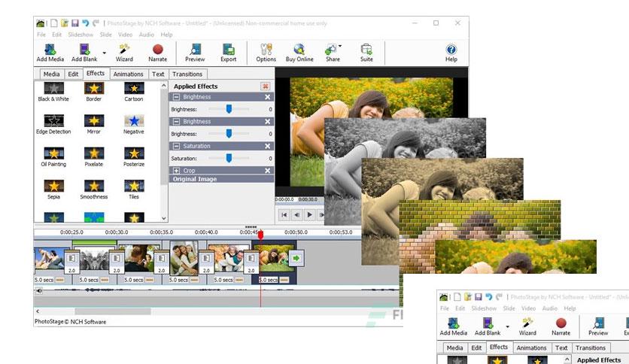The image size is (629, 364).
Task: Apply the Sepia effect
Action: pyautogui.click(x=53, y=186)
